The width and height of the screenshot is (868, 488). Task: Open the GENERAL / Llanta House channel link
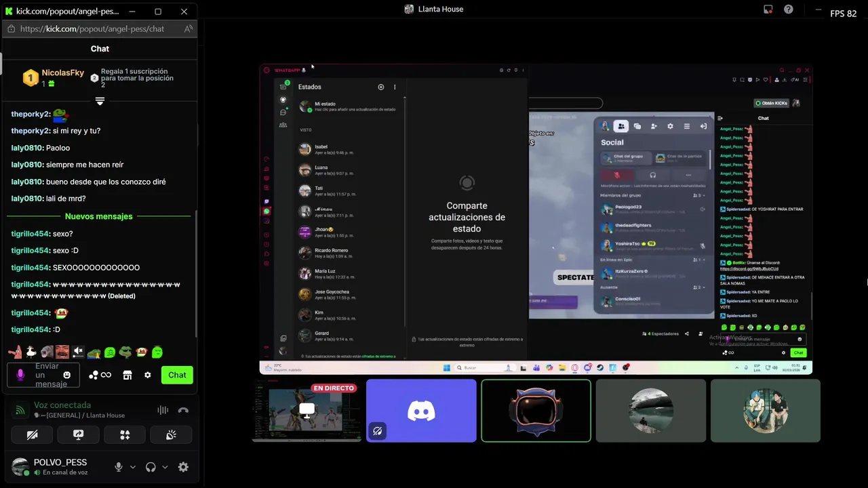[79, 415]
